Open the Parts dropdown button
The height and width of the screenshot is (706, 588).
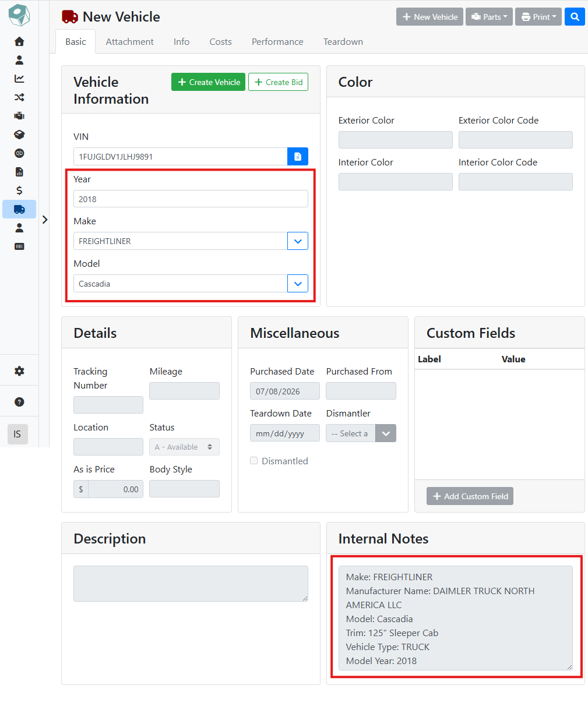[x=489, y=17]
